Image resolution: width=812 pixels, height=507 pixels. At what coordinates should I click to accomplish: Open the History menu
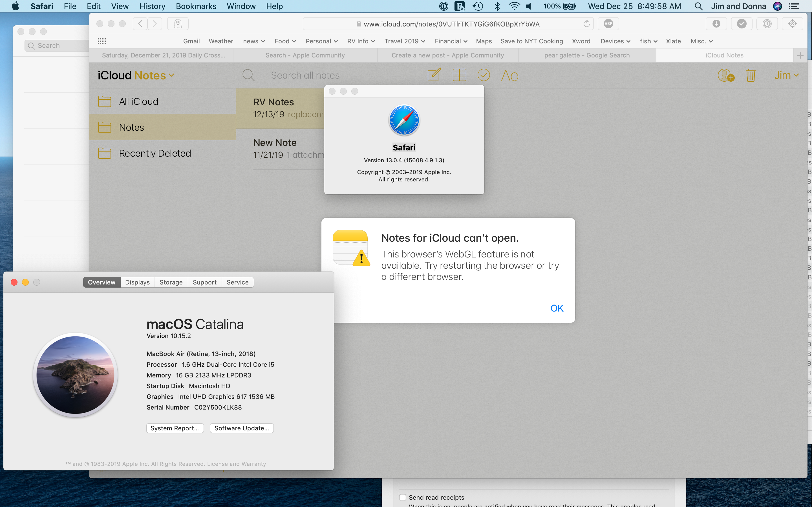coord(152,6)
